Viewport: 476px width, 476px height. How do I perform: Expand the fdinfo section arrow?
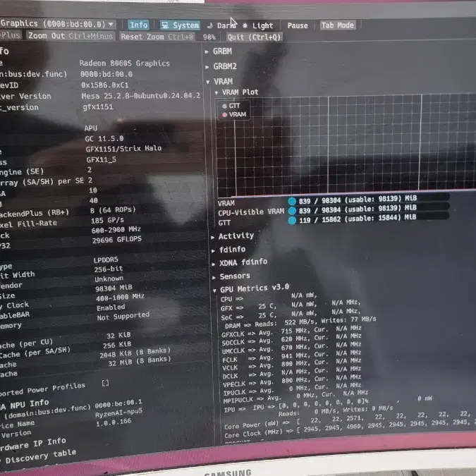coord(213,250)
